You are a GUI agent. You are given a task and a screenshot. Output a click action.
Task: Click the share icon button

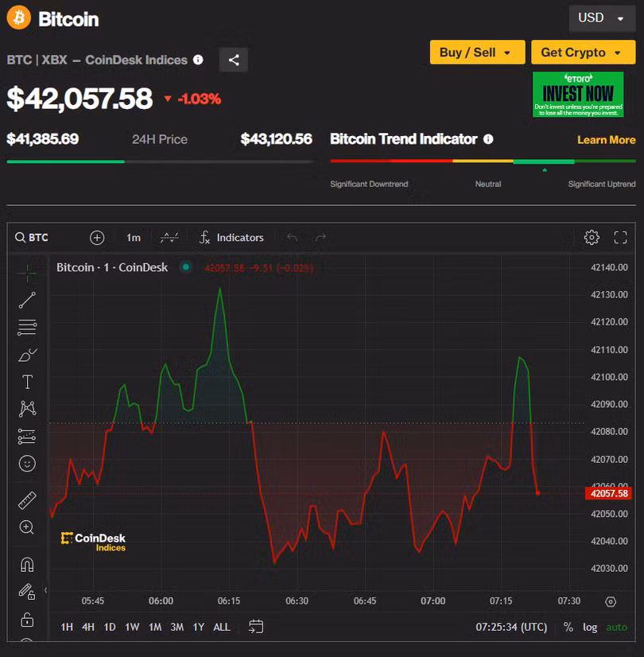pyautogui.click(x=234, y=60)
